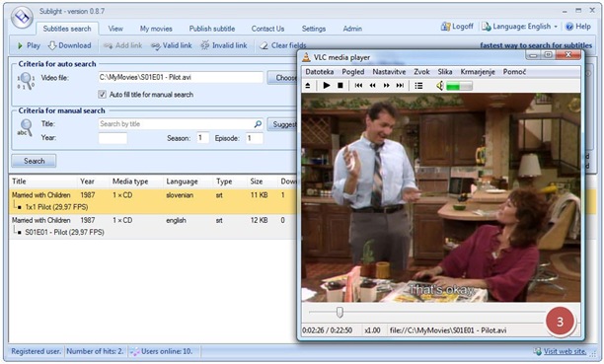604x364 pixels.
Task: Select the english Married with Children row
Action: pos(153,220)
